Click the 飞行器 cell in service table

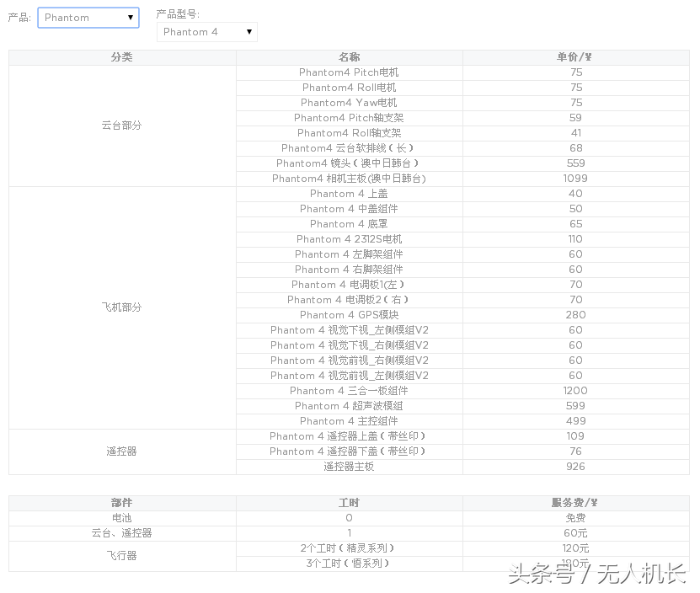pyautogui.click(x=122, y=557)
